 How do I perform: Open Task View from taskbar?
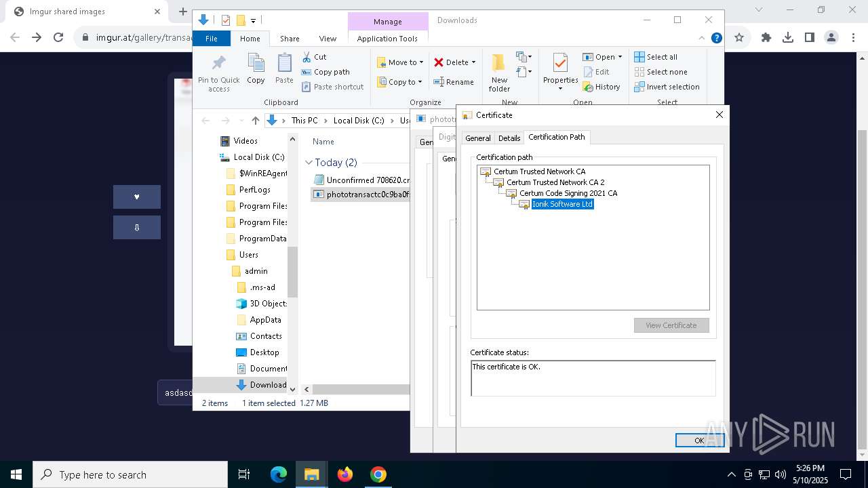(244, 474)
